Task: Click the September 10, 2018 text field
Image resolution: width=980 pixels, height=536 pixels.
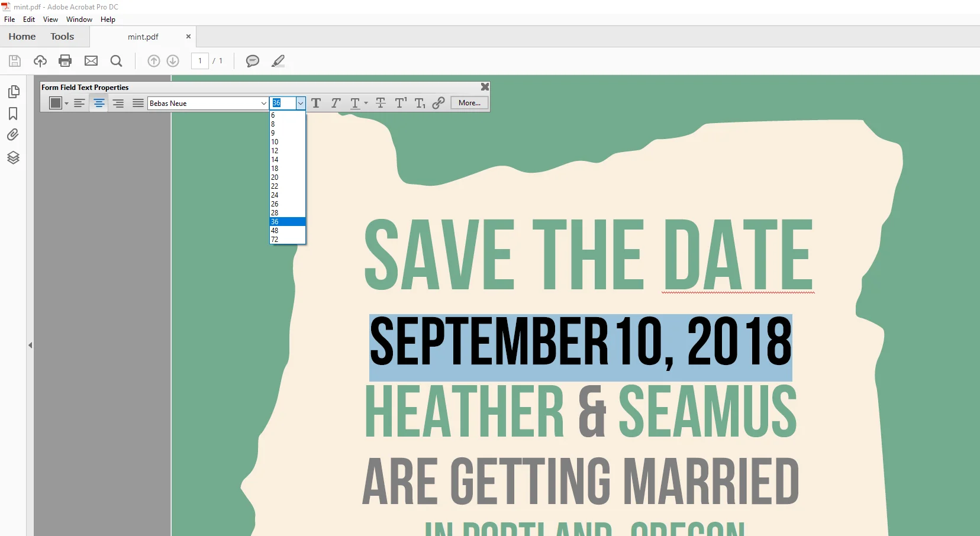Action: pyautogui.click(x=581, y=347)
